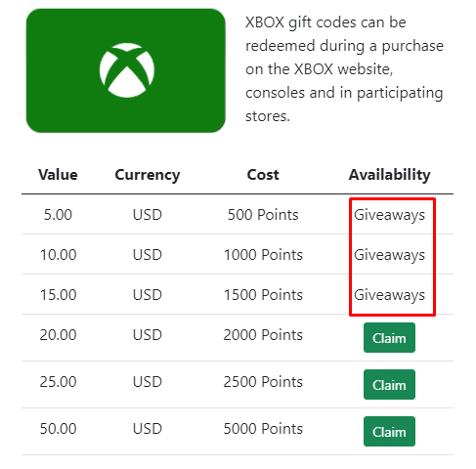Claim the 25.00 USD gift code
Viewport: 476px width, 469px height.
click(389, 385)
